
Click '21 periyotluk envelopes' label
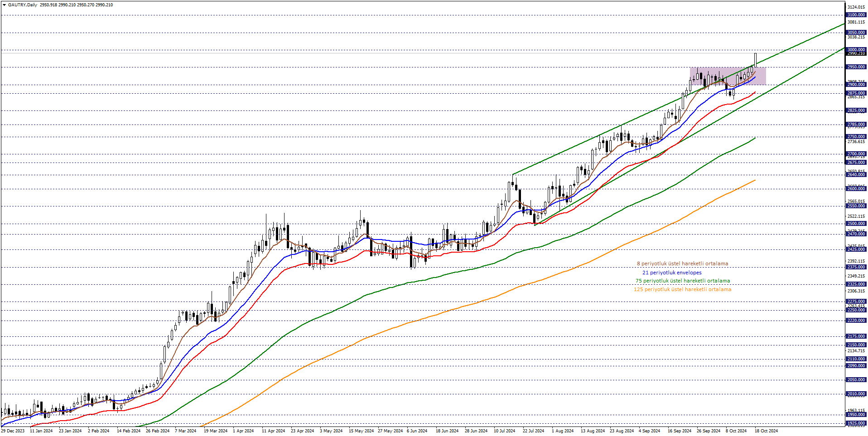pos(672,273)
